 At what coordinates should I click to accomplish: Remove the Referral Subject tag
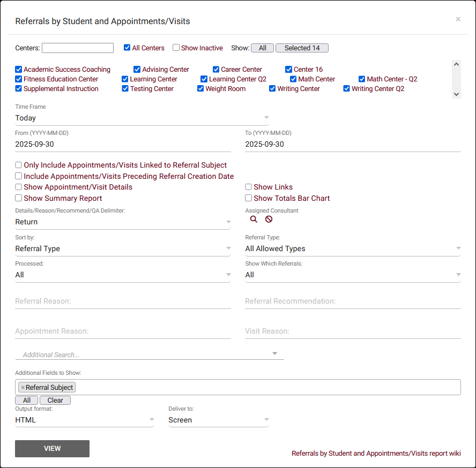pyautogui.click(x=23, y=388)
